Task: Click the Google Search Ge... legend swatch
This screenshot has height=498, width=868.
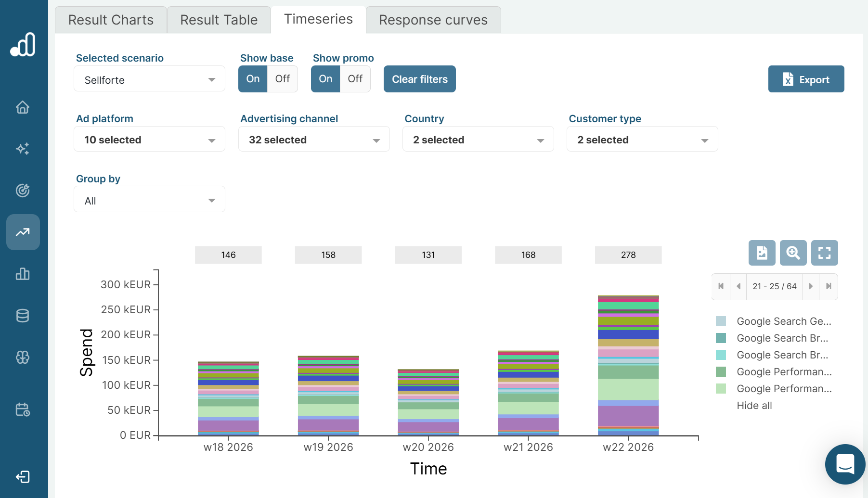Action: [x=721, y=321]
